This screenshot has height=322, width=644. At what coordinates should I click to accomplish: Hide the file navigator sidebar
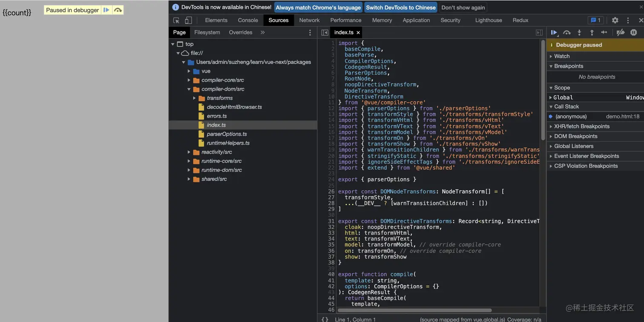(x=325, y=32)
